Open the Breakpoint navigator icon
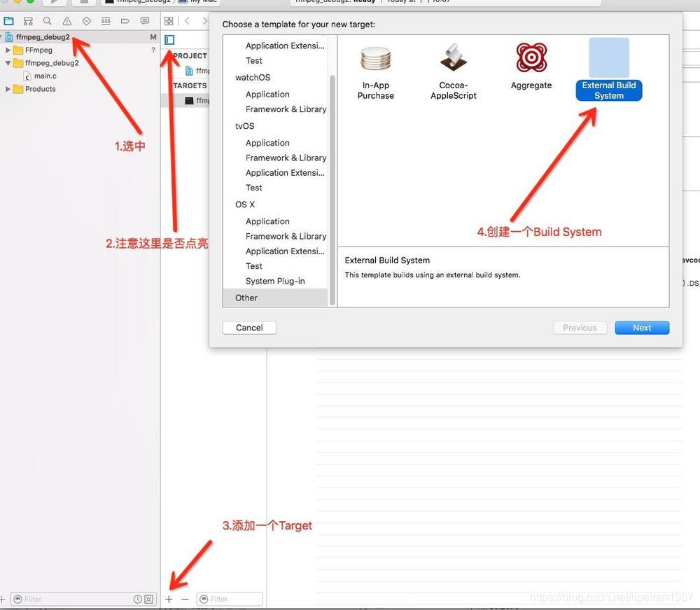700x610 pixels. pos(125,21)
